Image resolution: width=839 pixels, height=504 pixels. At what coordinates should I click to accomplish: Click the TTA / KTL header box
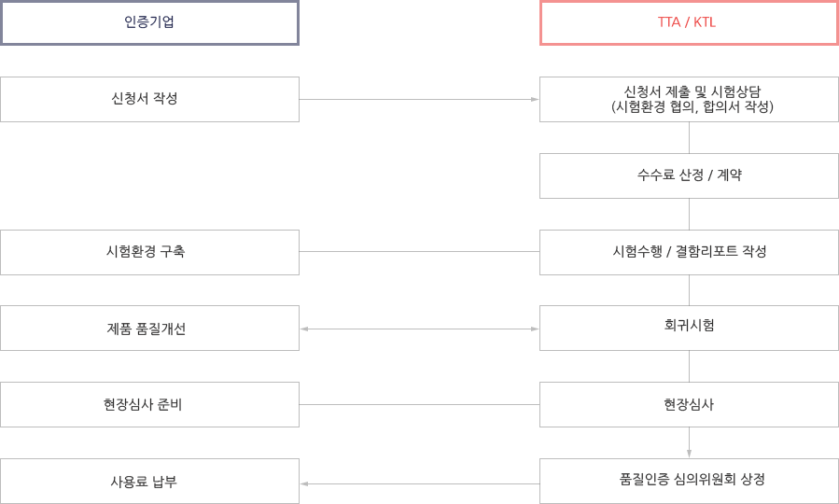pyautogui.click(x=689, y=23)
